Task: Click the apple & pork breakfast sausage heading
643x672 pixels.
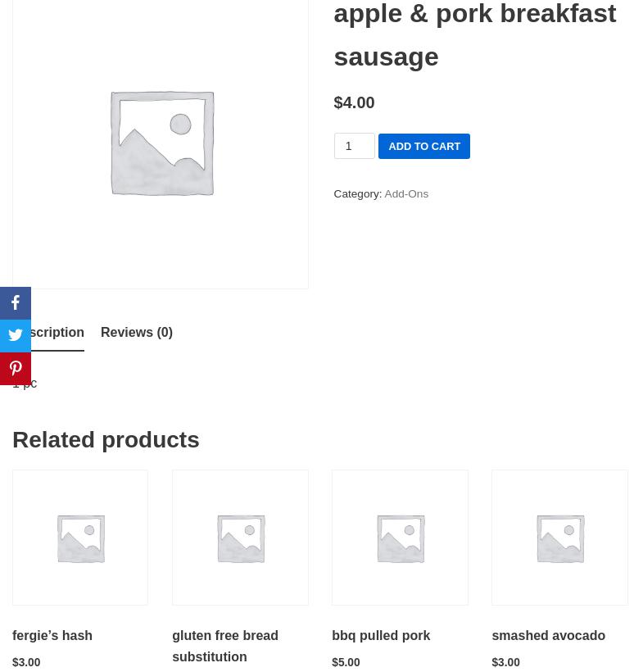Action: tap(474, 35)
